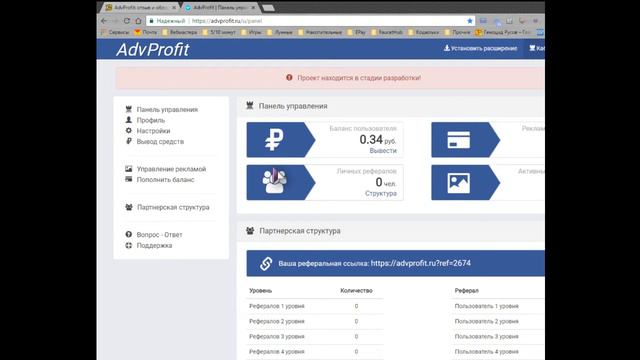Click the address bar URL
Image resolution: width=640 pixels, height=360 pixels.
tap(227, 21)
